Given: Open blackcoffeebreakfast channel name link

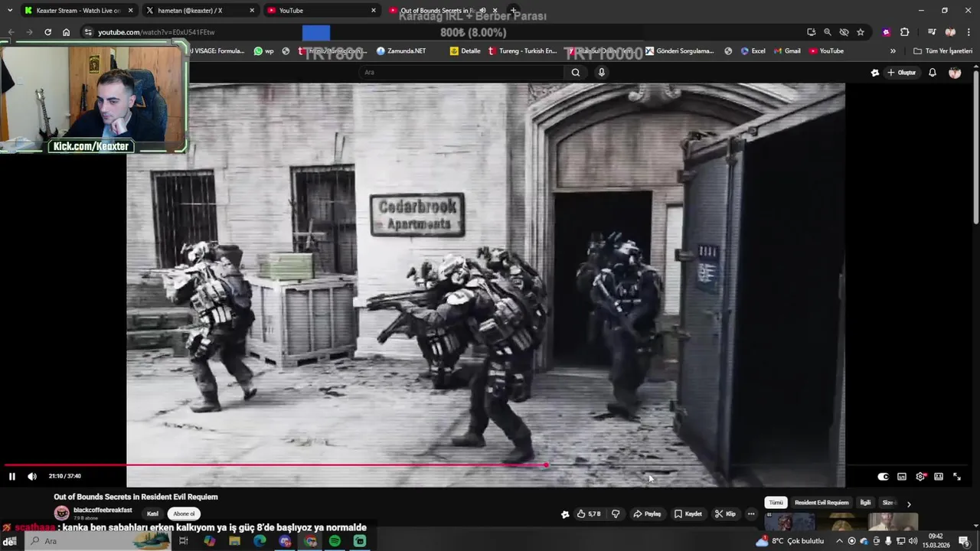Looking at the screenshot, I should 103,510.
